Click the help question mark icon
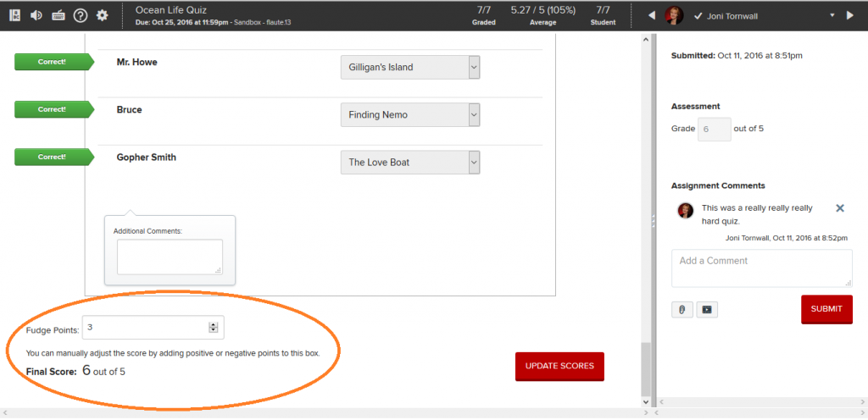The width and height of the screenshot is (868, 420). (81, 15)
